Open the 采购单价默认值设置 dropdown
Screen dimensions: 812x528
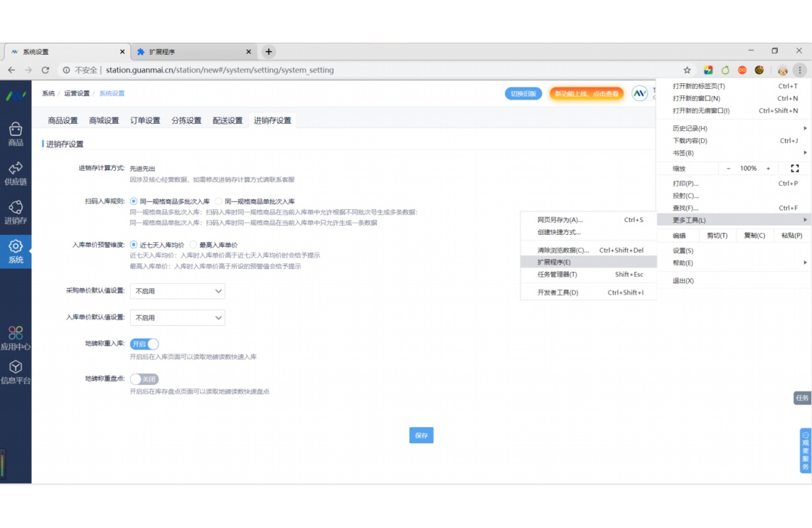click(177, 291)
